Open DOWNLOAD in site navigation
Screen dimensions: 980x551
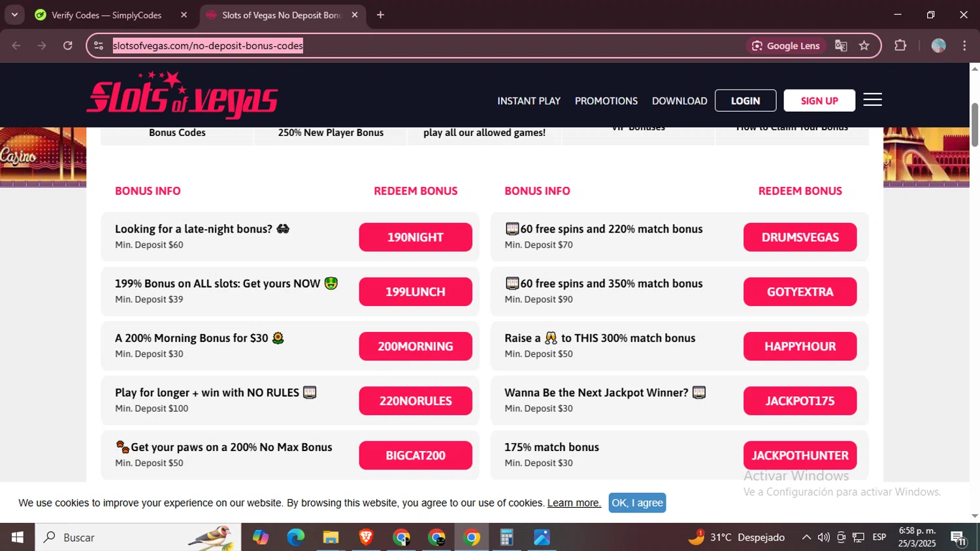[679, 101]
